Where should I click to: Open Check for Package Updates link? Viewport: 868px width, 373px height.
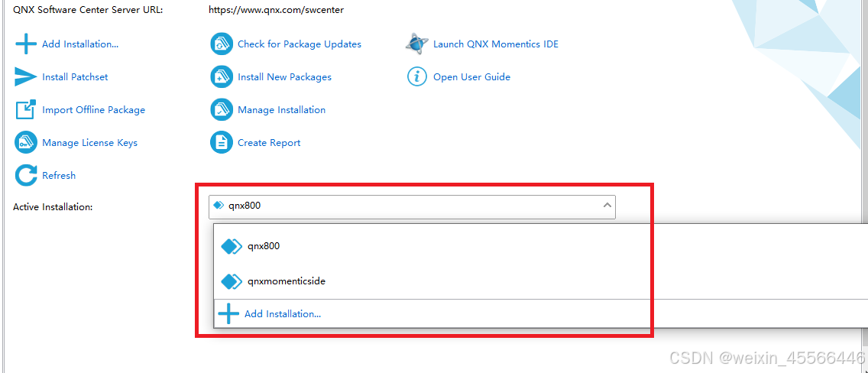300,44
